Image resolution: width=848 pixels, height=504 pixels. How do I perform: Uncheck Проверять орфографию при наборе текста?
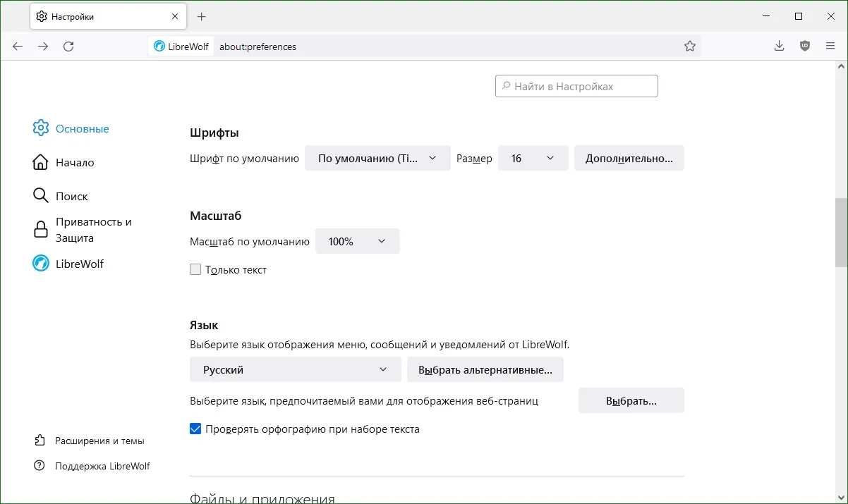click(195, 429)
